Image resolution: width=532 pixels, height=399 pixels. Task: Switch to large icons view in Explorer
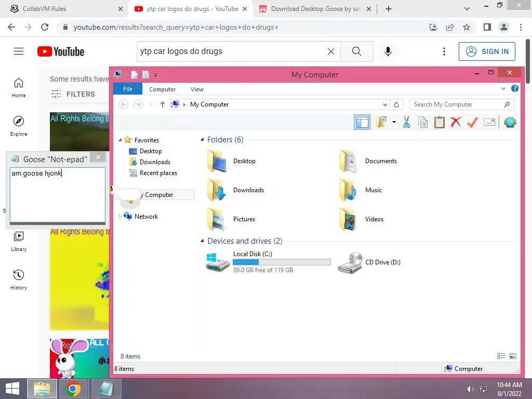513,355
